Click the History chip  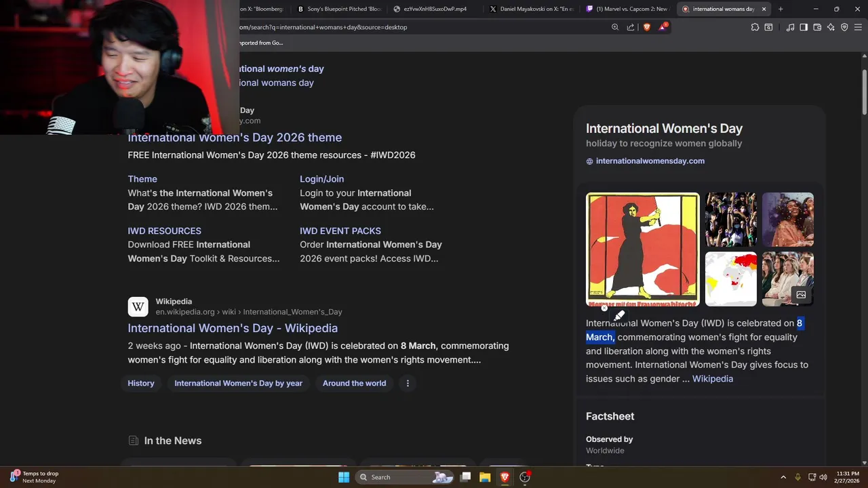tap(141, 383)
